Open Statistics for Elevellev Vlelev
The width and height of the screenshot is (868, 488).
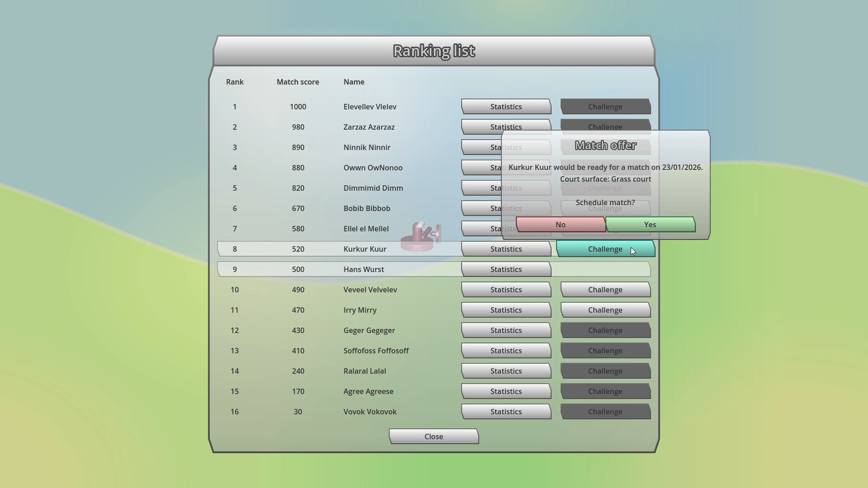(505, 107)
